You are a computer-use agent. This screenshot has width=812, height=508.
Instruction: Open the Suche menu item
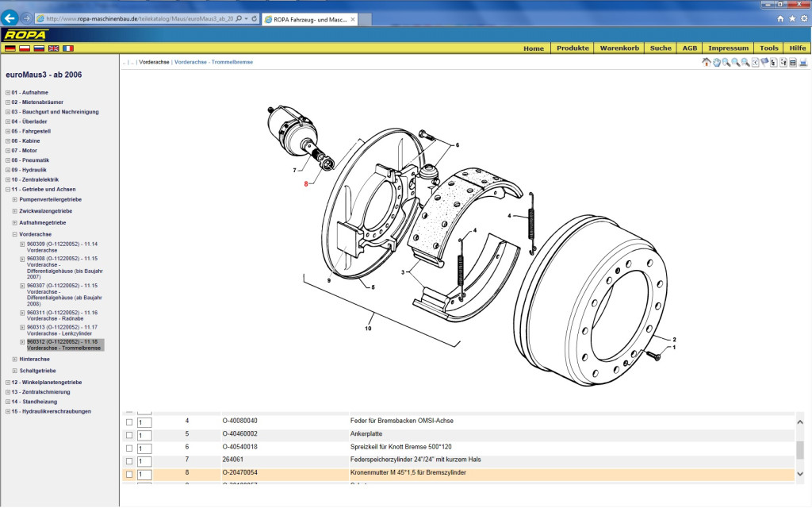click(661, 48)
